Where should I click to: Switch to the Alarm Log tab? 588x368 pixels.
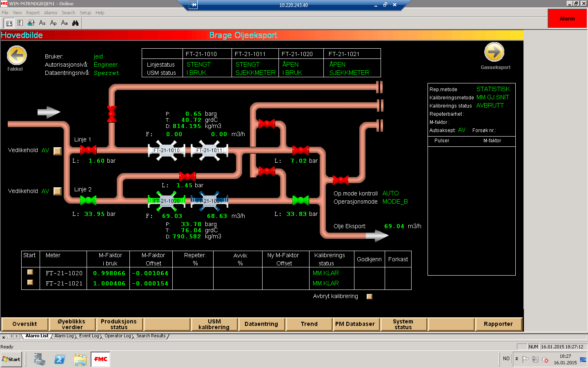[x=64, y=336]
